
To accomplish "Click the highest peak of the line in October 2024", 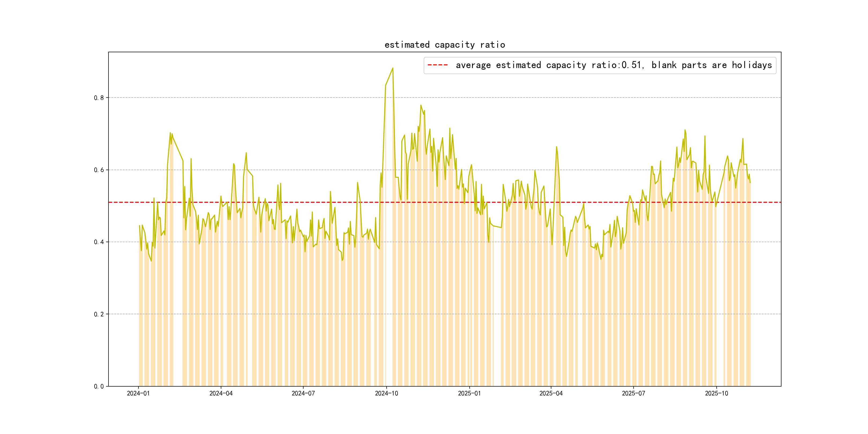I will (x=392, y=68).
